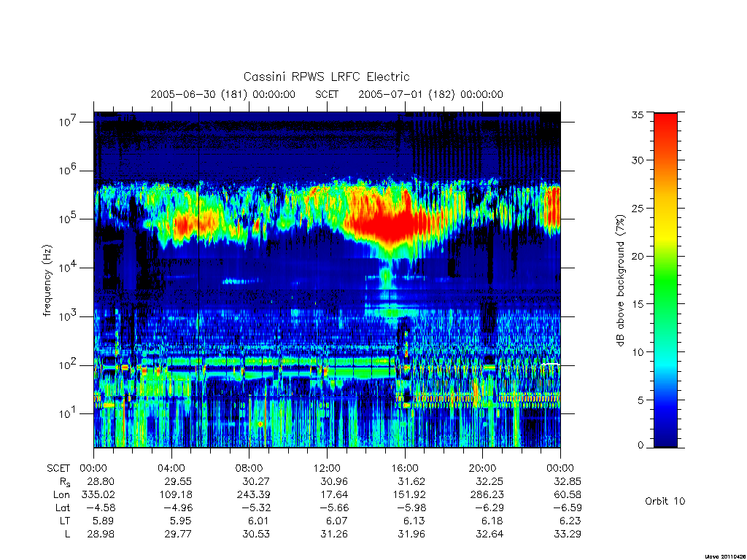Click the L value 30.53
Screen dimensions: 747x560
[x=256, y=534]
